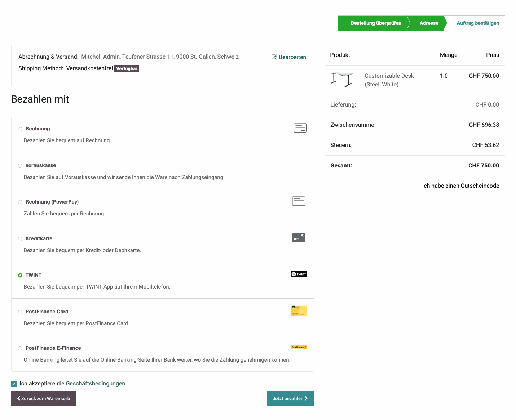This screenshot has height=420, width=516.
Task: Expand the Ich habe einen Gutscheincode section
Action: [x=460, y=186]
